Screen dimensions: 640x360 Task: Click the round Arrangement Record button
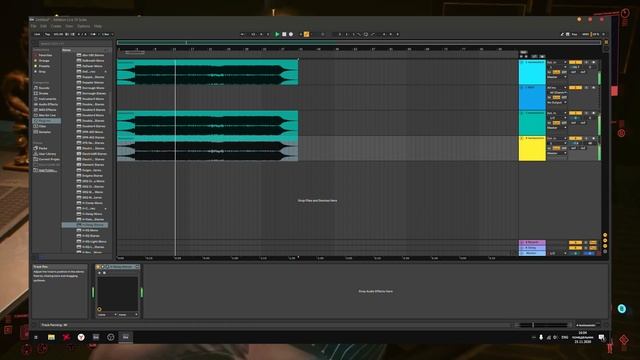tap(291, 34)
